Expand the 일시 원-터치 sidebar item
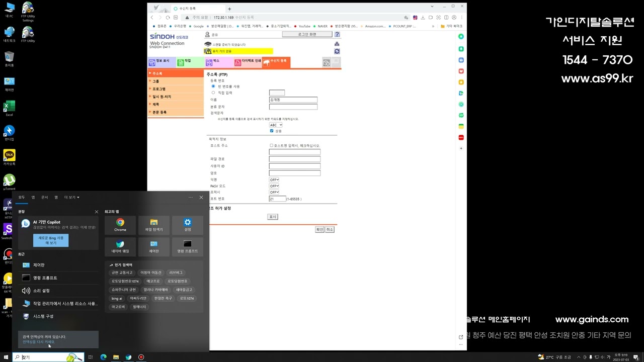 [x=176, y=97]
